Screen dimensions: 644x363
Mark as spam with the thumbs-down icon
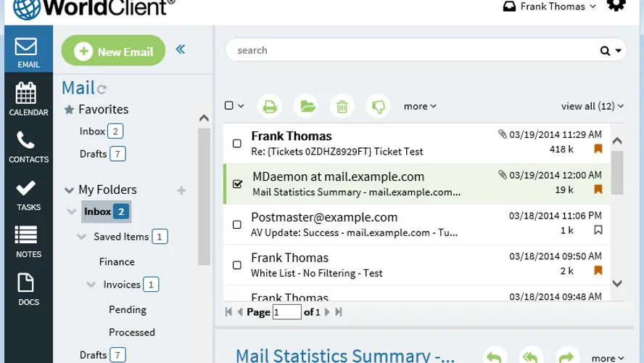[x=378, y=107]
